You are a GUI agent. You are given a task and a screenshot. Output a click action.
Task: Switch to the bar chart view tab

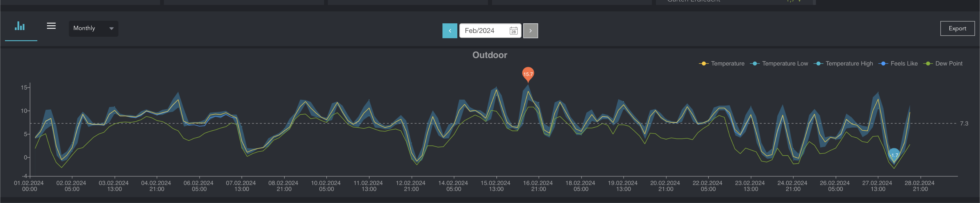coord(20,27)
